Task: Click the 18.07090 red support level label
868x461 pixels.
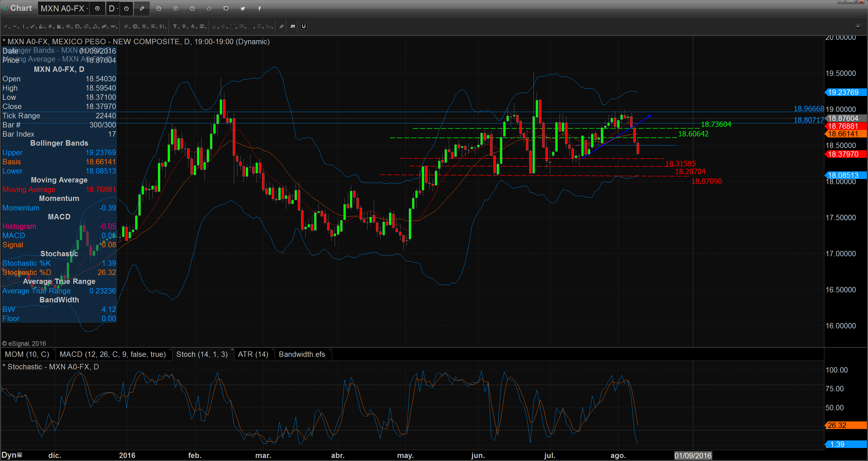Action: (706, 181)
